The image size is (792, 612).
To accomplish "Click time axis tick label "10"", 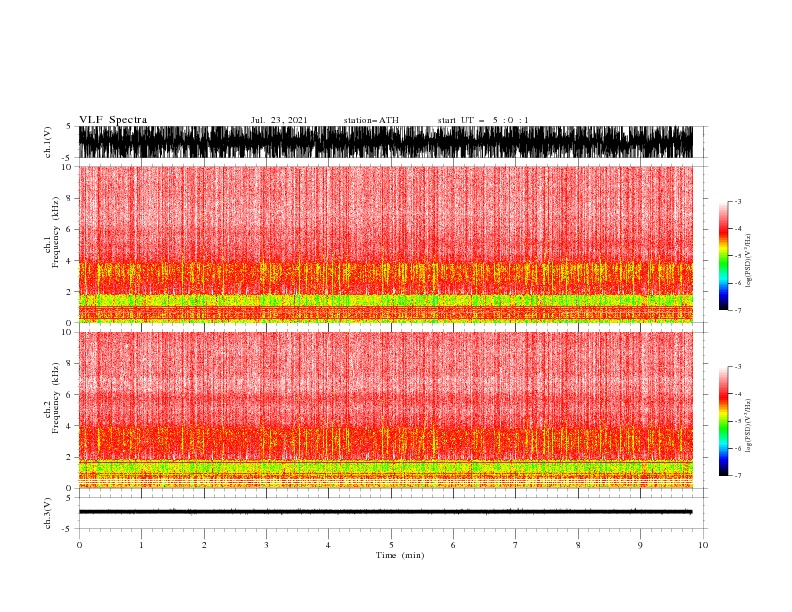I will pyautogui.click(x=703, y=545).
